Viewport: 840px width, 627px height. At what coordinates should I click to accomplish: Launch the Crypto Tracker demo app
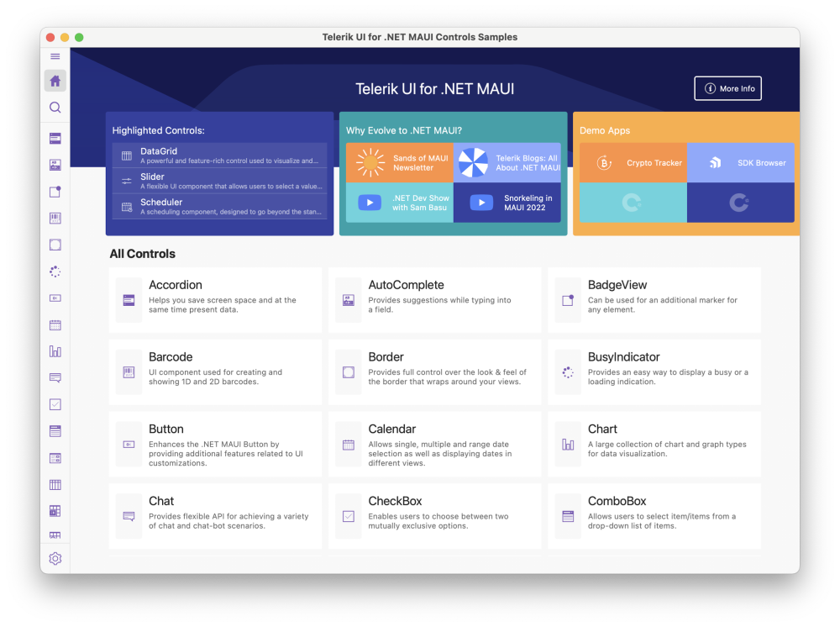tap(633, 161)
